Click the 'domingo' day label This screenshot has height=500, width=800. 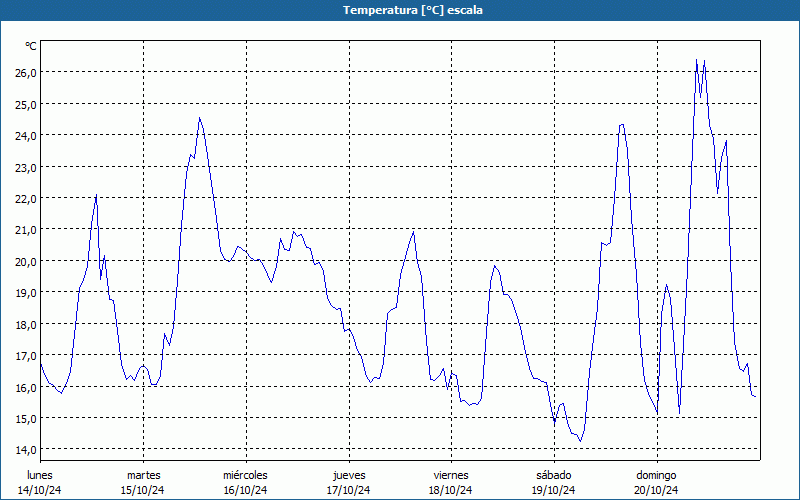point(656,475)
